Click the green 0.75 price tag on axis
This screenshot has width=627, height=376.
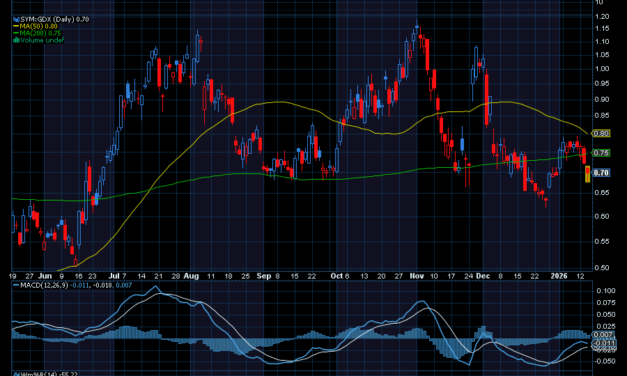click(x=601, y=153)
